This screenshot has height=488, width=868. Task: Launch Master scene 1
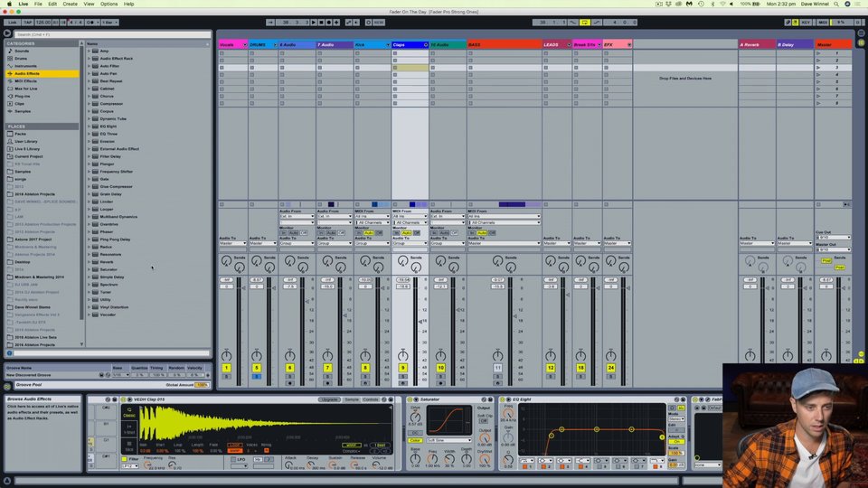pos(819,53)
